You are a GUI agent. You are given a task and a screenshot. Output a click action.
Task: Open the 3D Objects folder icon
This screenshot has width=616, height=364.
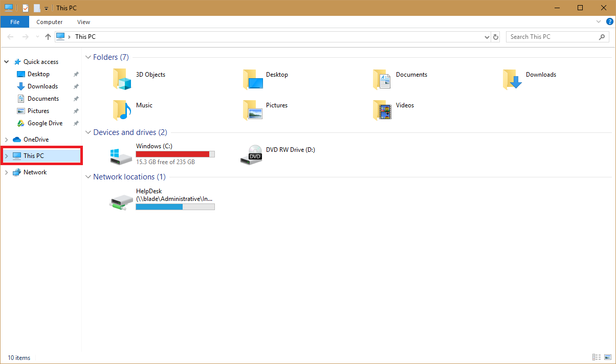point(122,79)
